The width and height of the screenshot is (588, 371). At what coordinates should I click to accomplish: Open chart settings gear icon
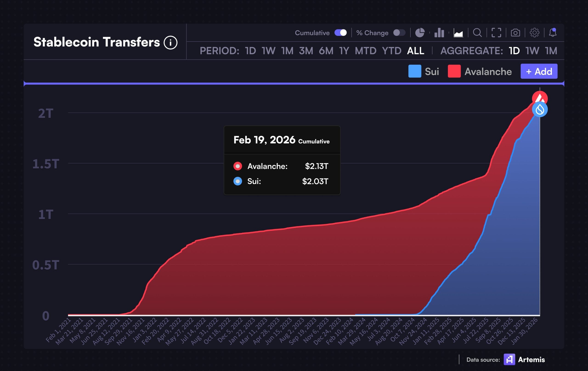pyautogui.click(x=534, y=33)
